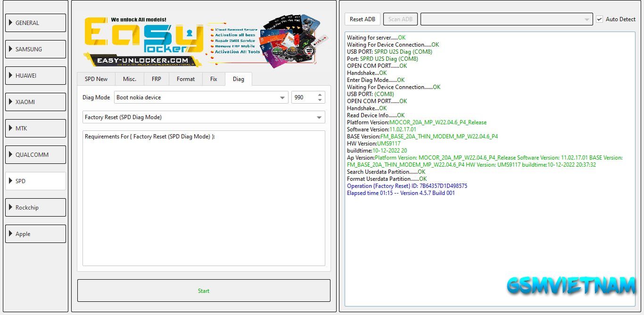Switch to the SPD New tab
Image resolution: width=644 pixels, height=315 pixels.
(x=96, y=79)
